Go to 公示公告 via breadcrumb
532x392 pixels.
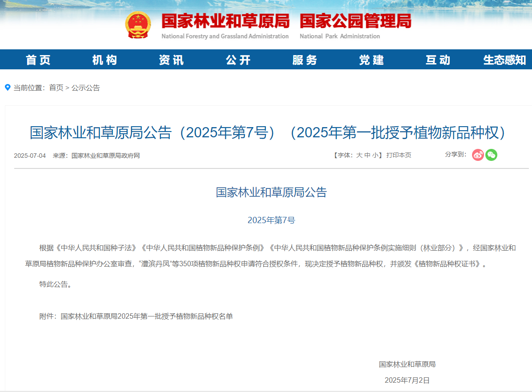(86, 88)
